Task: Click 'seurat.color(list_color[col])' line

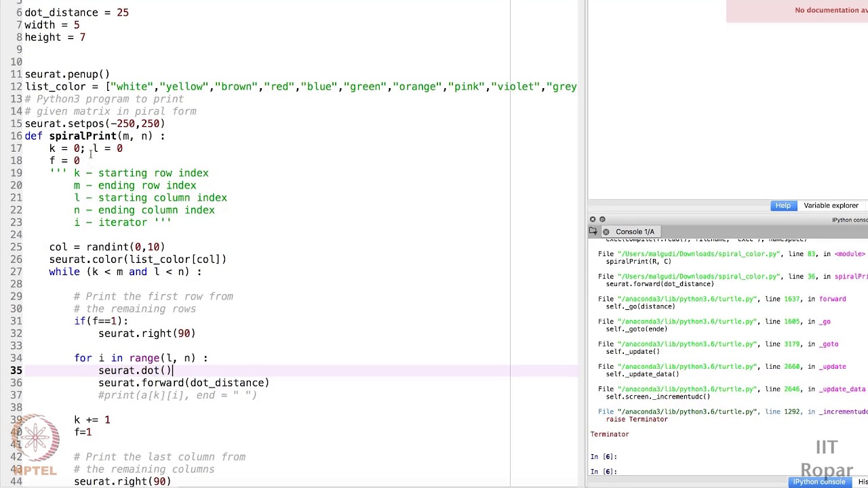Action: click(138, 260)
